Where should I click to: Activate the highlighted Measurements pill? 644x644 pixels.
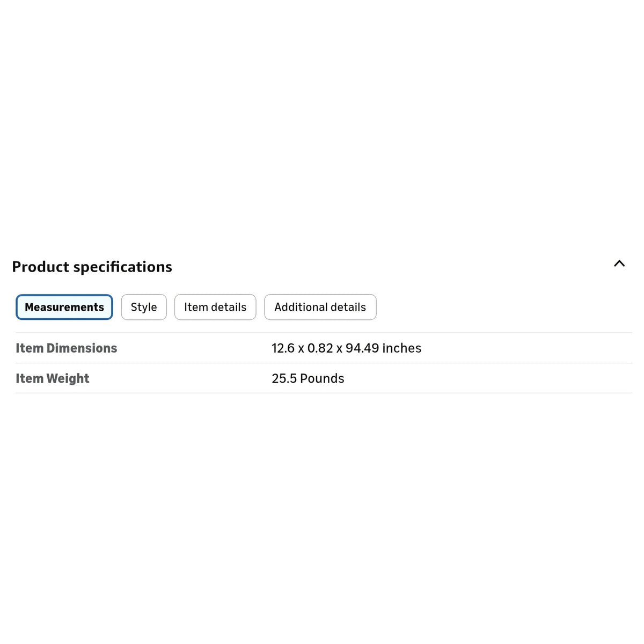click(x=64, y=307)
